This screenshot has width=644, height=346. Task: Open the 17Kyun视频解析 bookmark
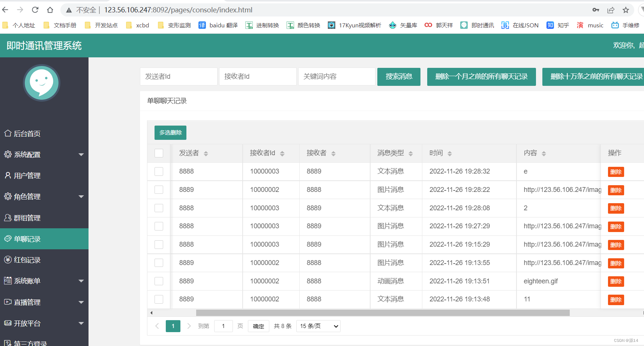click(354, 25)
